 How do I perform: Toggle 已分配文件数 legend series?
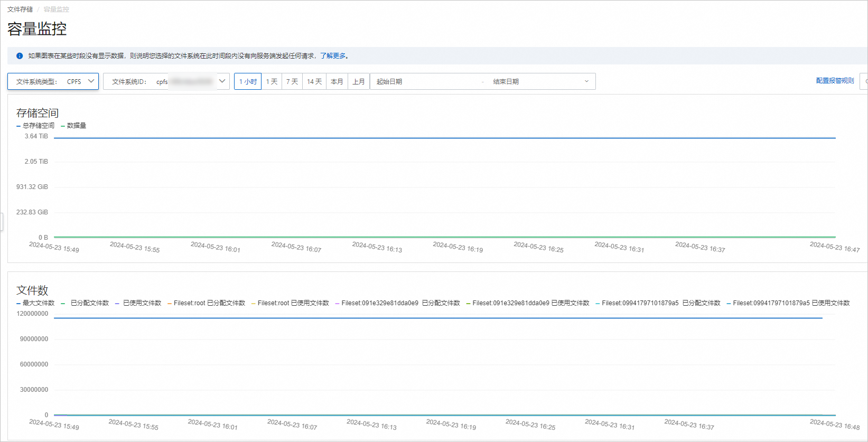85,303
